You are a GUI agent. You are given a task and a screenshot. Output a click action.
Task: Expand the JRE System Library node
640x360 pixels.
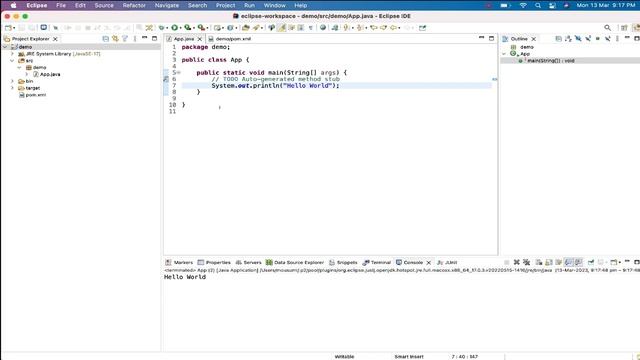pos(12,54)
